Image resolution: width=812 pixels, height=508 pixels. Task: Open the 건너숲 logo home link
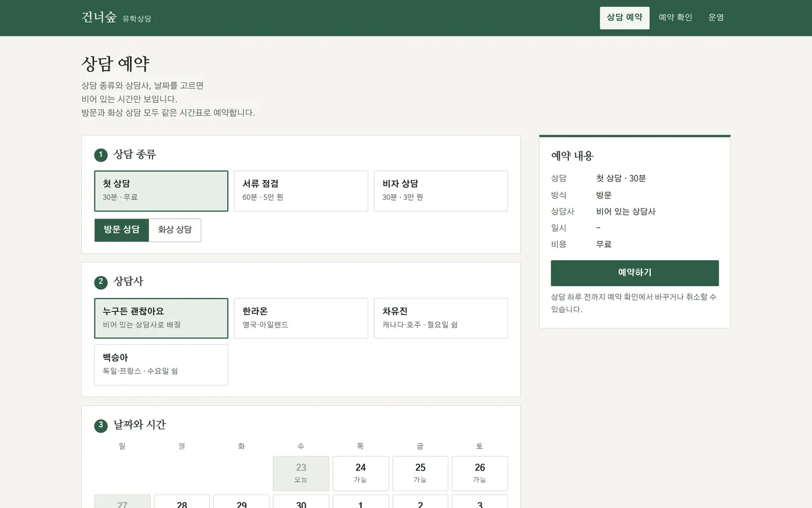pos(116,17)
